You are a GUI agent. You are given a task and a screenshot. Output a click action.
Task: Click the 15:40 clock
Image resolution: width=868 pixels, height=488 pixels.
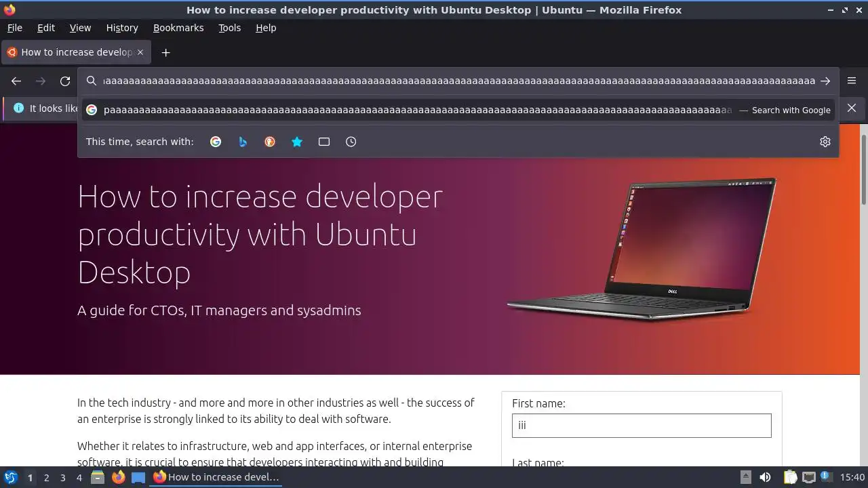tap(852, 477)
